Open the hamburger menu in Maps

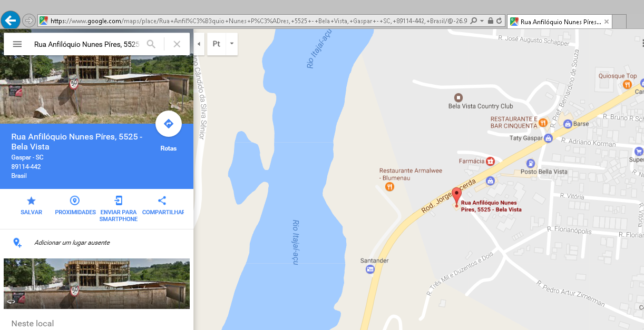[x=17, y=44]
